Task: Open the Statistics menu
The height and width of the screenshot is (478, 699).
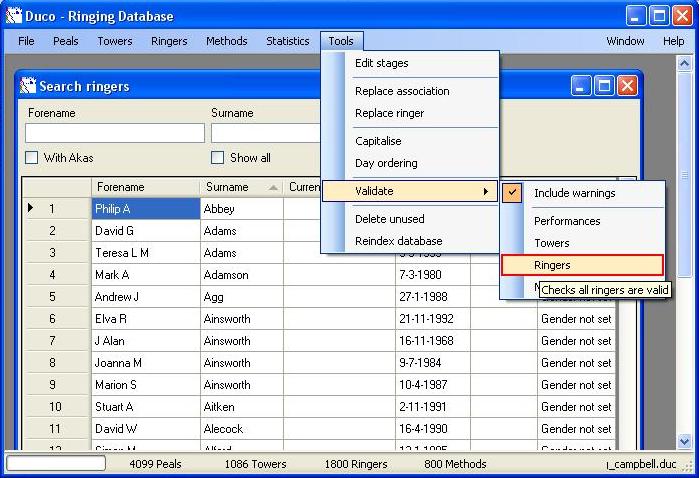Action: pos(287,41)
